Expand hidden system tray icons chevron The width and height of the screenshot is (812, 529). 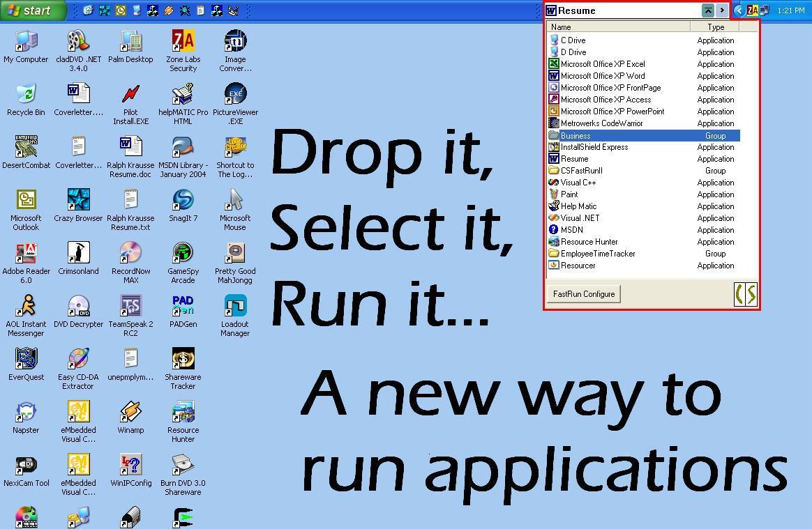pyautogui.click(x=739, y=10)
